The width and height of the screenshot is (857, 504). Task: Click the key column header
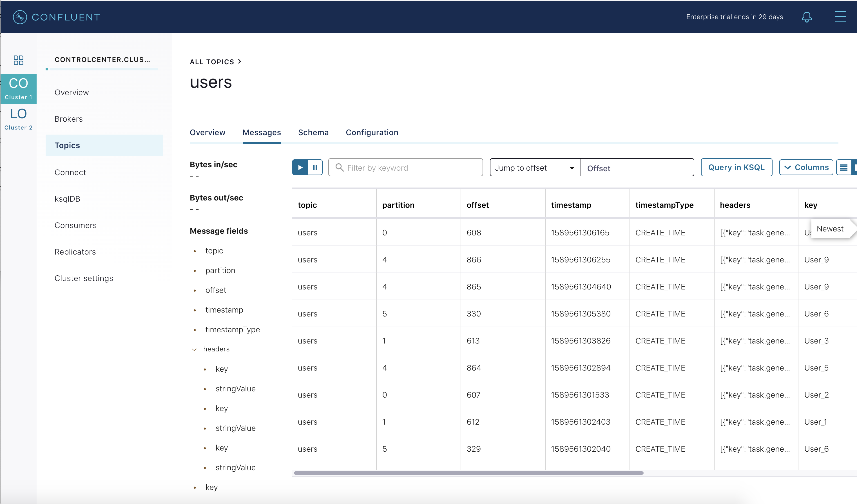811,205
